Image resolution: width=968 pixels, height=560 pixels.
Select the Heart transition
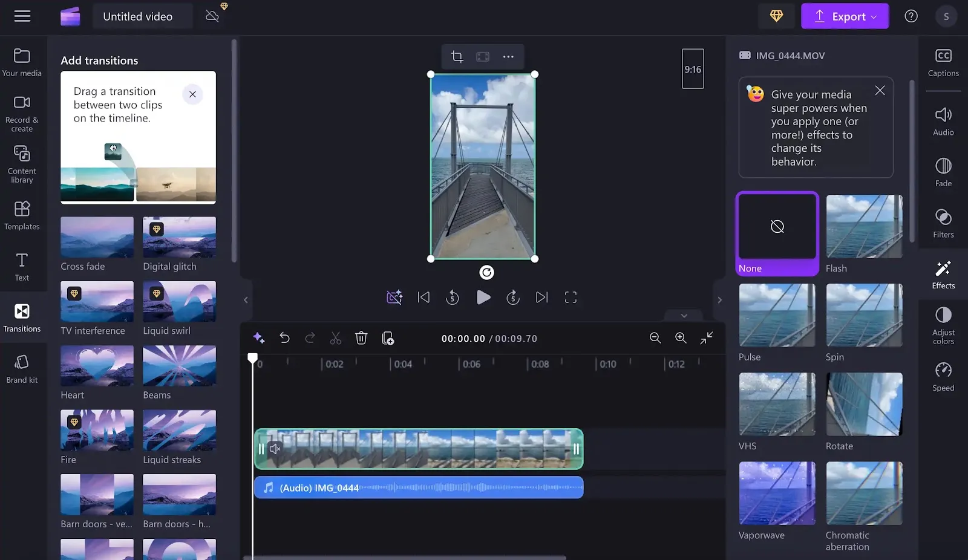[x=97, y=373]
